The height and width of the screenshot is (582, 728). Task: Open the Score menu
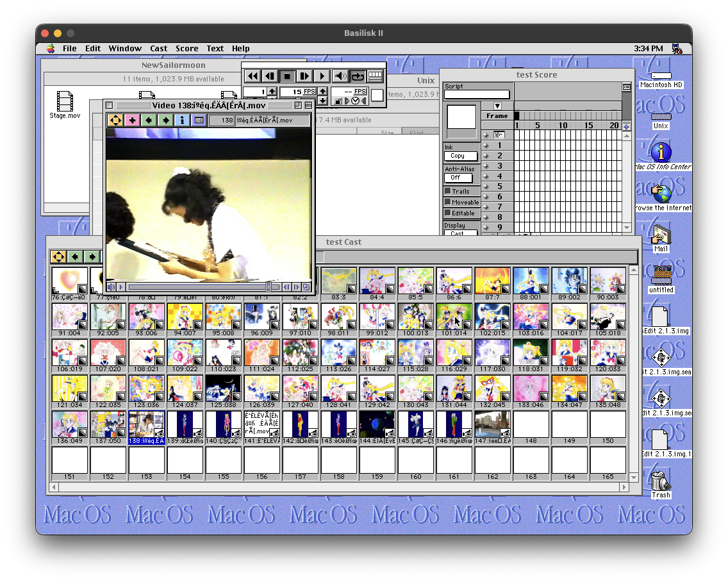click(x=186, y=48)
